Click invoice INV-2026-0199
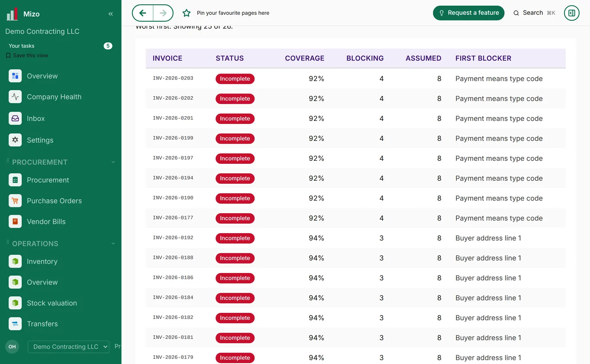590x364 pixels. tap(173, 138)
